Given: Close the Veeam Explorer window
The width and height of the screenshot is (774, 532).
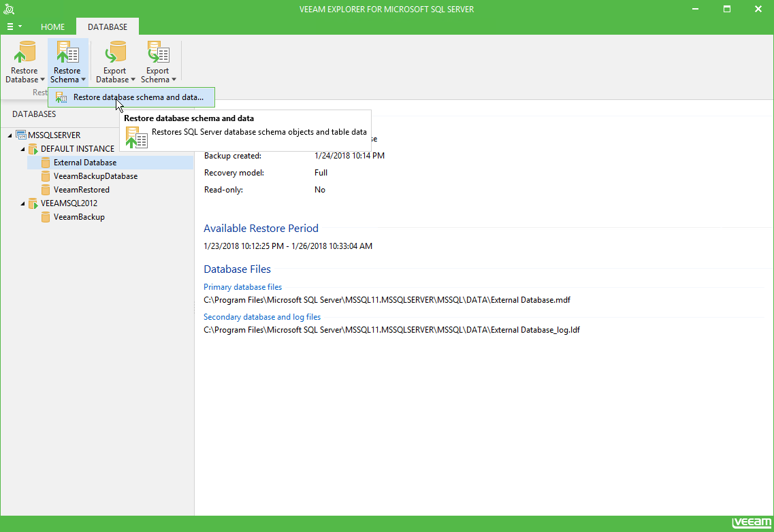Looking at the screenshot, I should tap(758, 9).
